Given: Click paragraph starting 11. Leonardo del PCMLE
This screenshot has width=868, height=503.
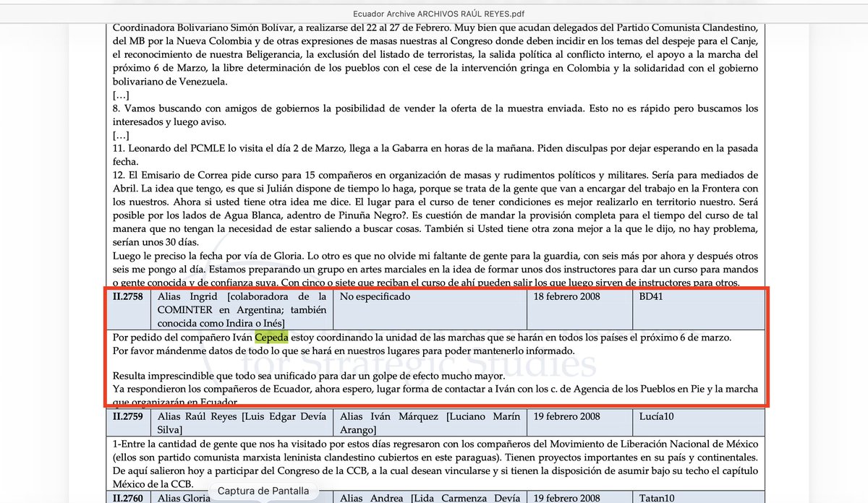Looking at the screenshot, I should [435, 155].
